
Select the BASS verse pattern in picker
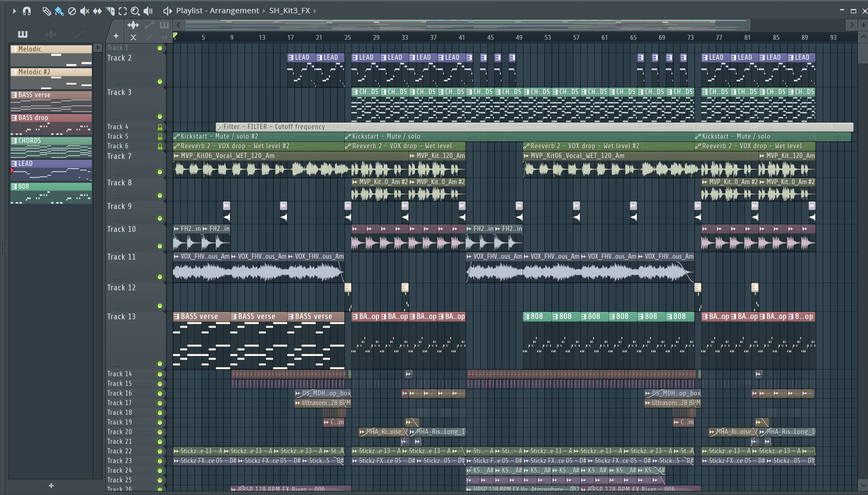point(51,101)
